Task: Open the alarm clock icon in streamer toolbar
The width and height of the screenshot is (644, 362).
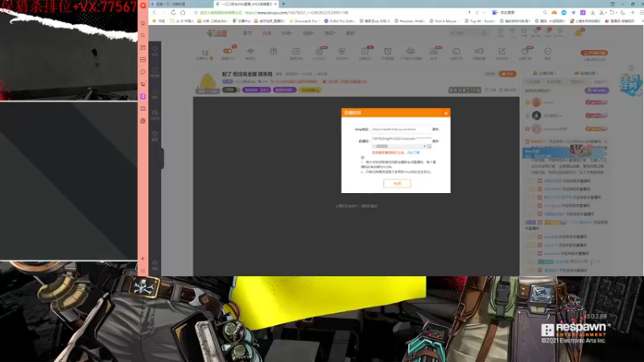Action: click(x=387, y=51)
